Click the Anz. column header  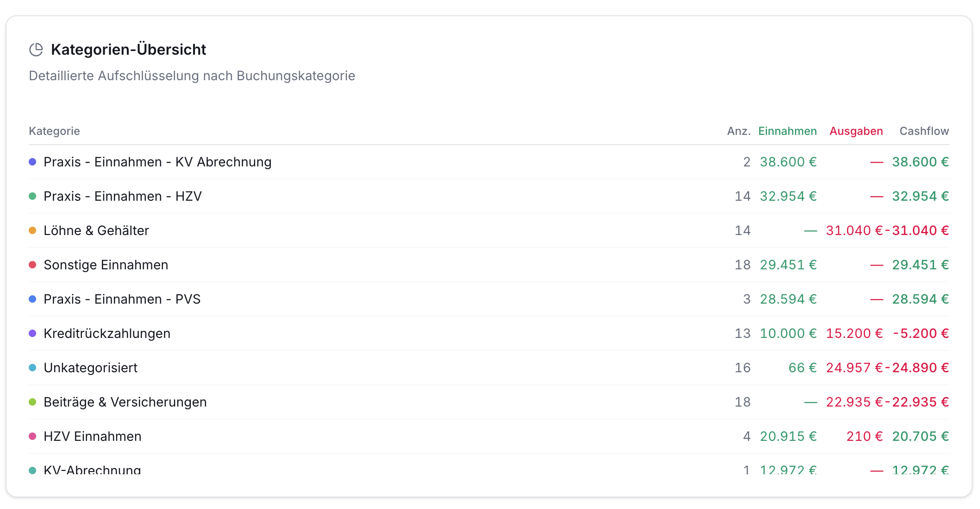739,131
